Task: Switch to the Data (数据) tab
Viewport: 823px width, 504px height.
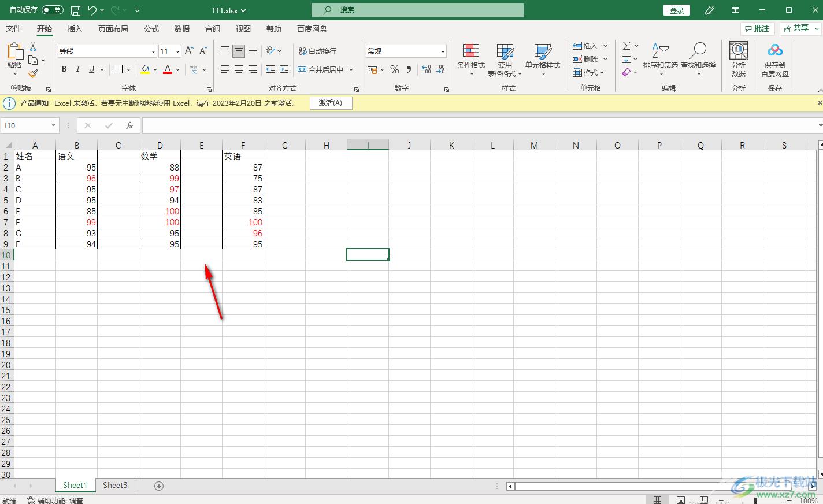Action: pyautogui.click(x=182, y=29)
